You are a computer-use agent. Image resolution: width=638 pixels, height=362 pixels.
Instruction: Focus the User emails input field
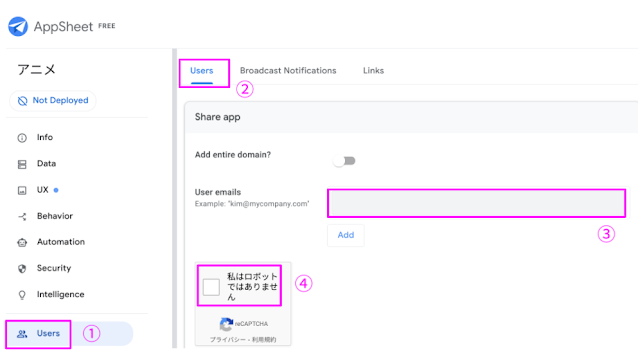tap(476, 203)
